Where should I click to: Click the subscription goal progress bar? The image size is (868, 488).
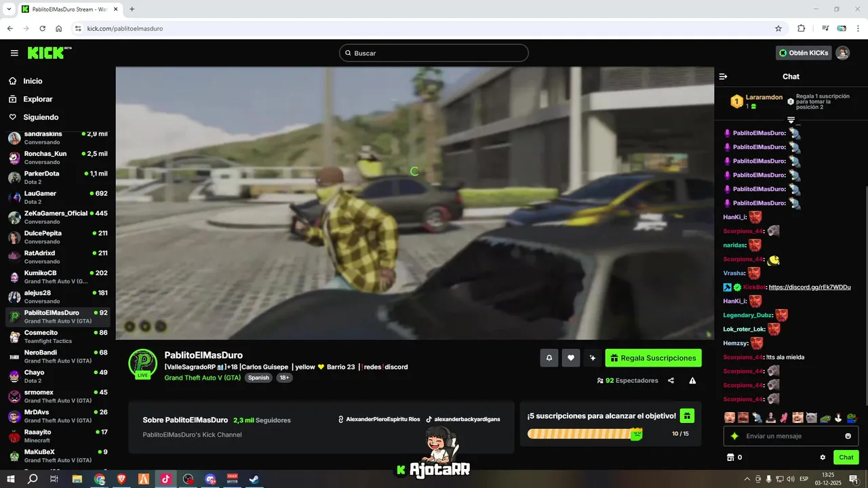point(585,434)
